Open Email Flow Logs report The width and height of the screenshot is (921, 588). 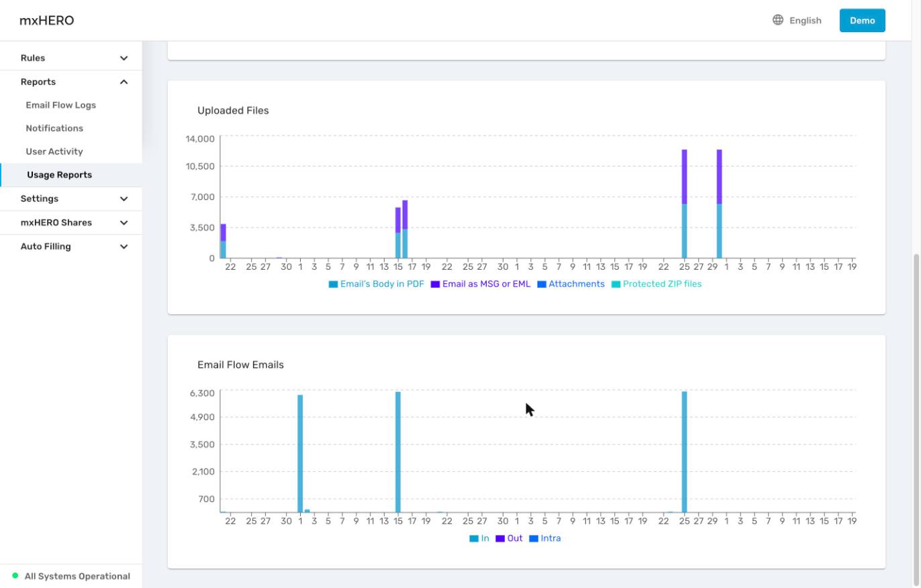point(60,105)
